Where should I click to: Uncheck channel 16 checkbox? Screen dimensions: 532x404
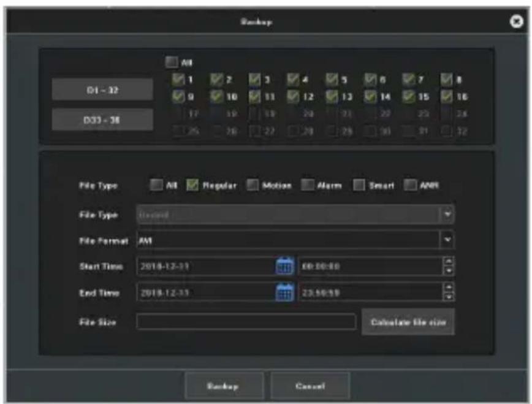(x=446, y=97)
